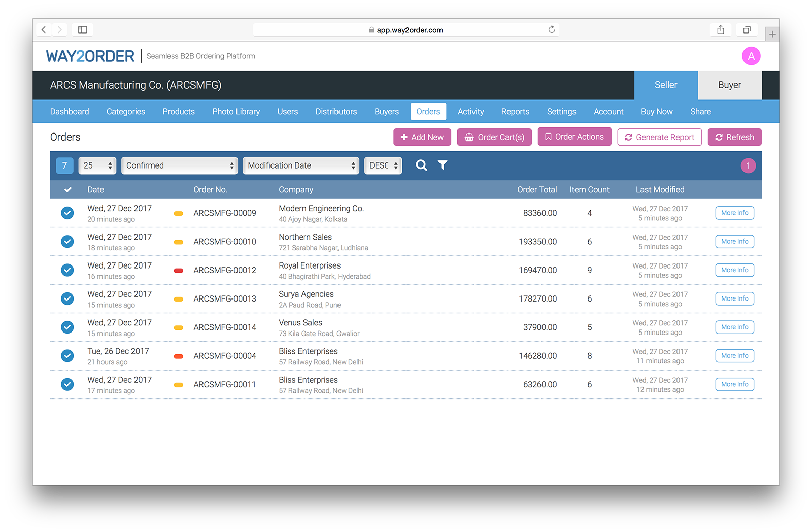This screenshot has width=812, height=532.
Task: Open the browser share icon
Action: click(x=721, y=30)
